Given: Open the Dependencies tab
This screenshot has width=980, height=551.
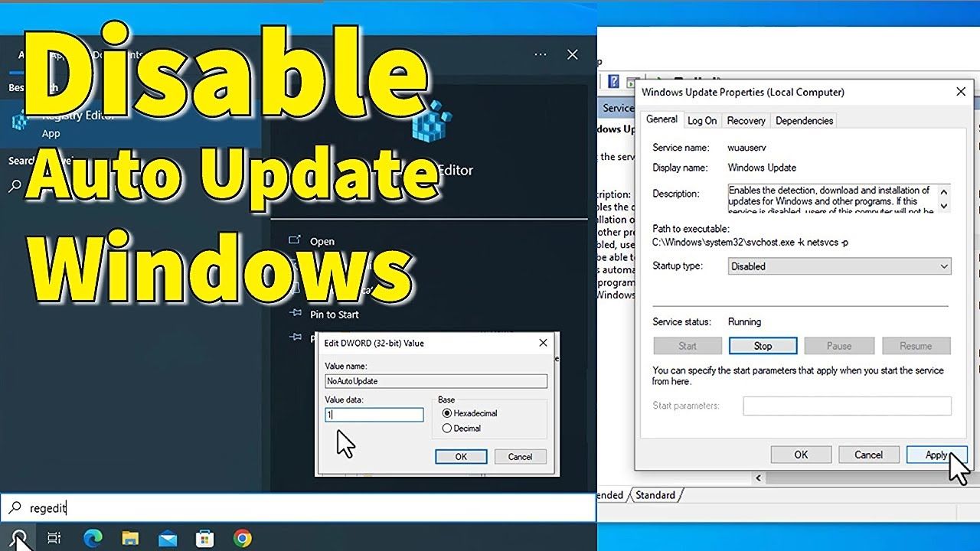Looking at the screenshot, I should pos(804,120).
